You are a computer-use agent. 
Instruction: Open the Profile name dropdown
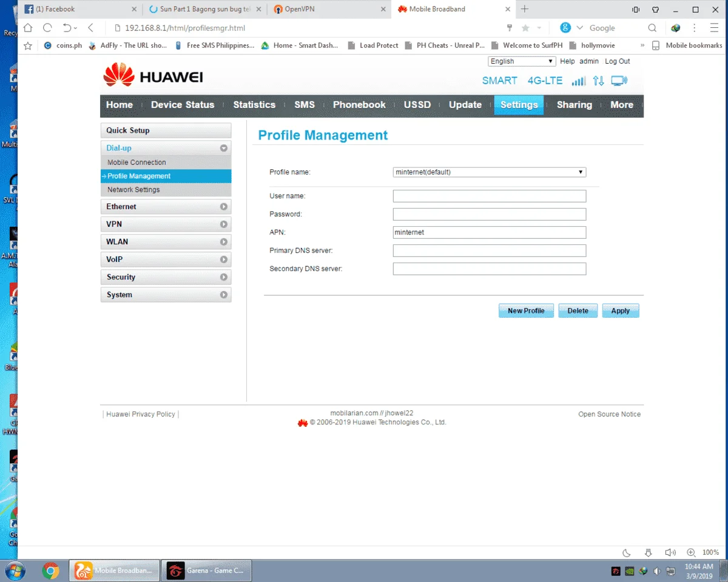click(490, 172)
